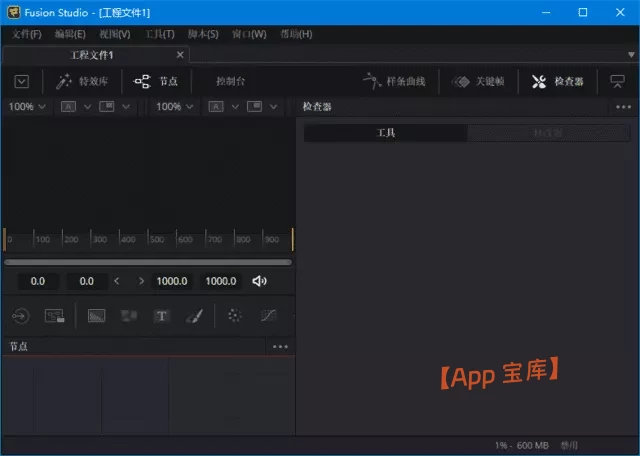Click the 节点 panel header label
Image resolution: width=640 pixels, height=456 pixels.
[x=18, y=347]
